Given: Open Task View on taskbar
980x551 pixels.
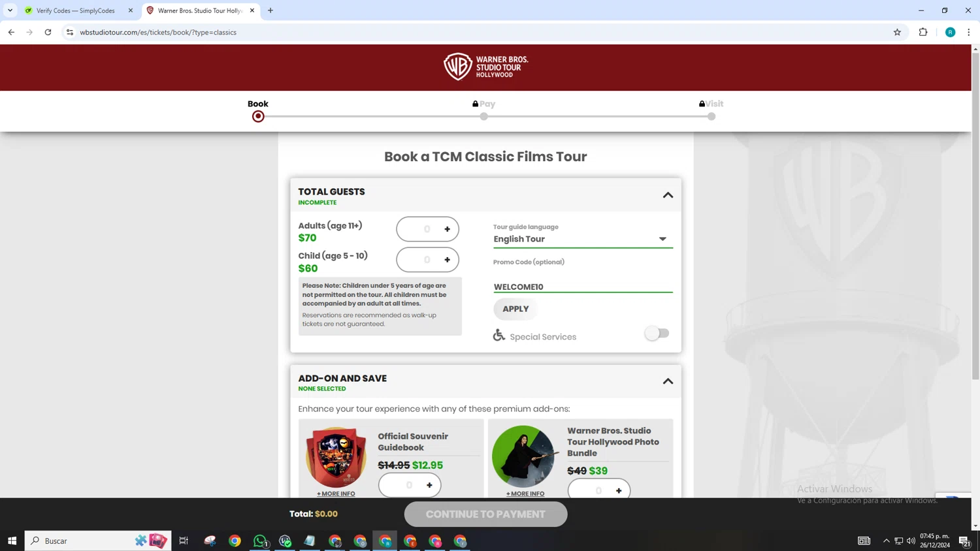Looking at the screenshot, I should (x=184, y=541).
